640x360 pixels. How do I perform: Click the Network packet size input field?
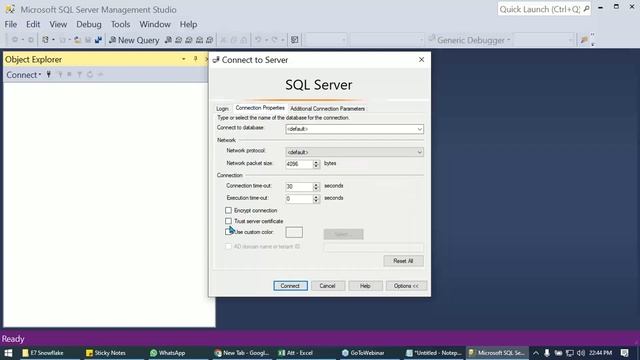(299, 164)
